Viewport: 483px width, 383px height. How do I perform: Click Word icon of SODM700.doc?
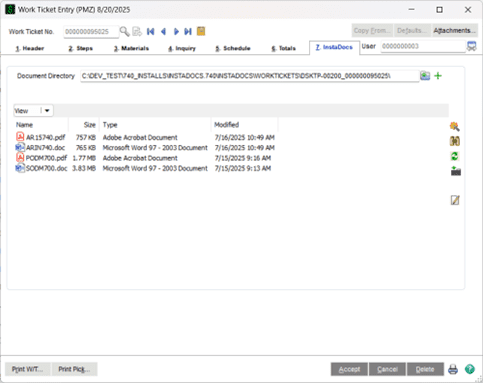coord(20,168)
